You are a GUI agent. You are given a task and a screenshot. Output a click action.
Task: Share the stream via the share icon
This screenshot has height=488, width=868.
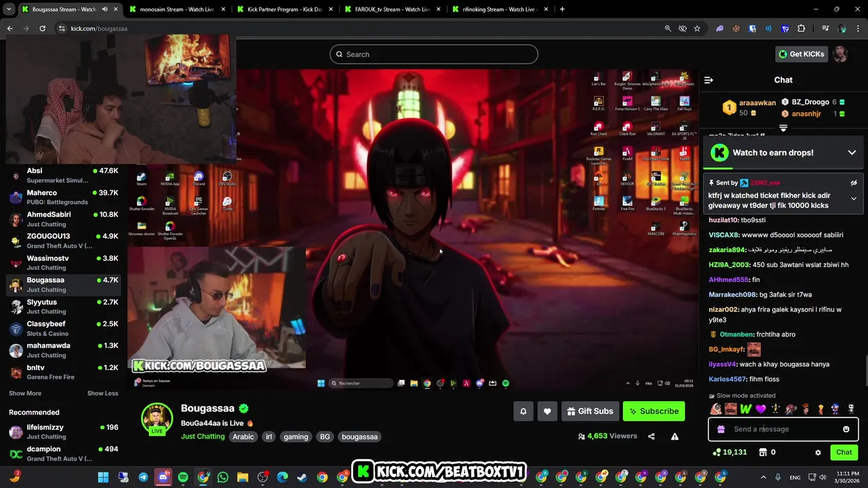click(652, 436)
